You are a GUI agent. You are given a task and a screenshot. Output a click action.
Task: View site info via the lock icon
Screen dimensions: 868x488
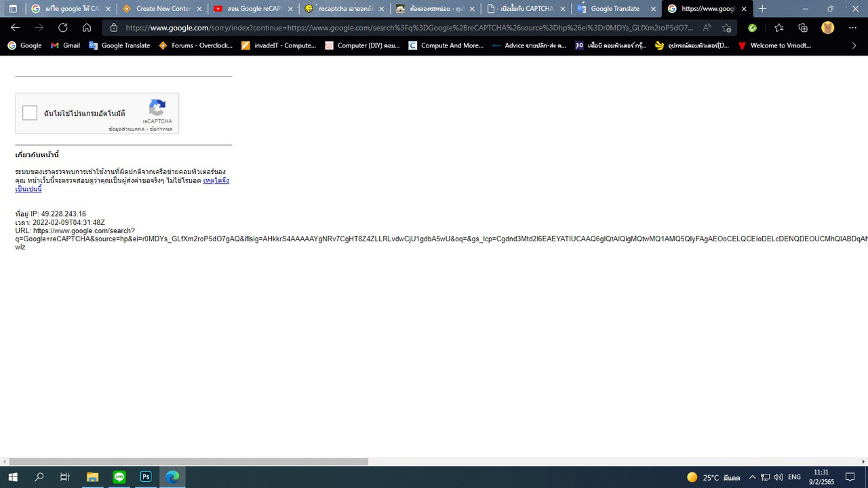coord(114,28)
